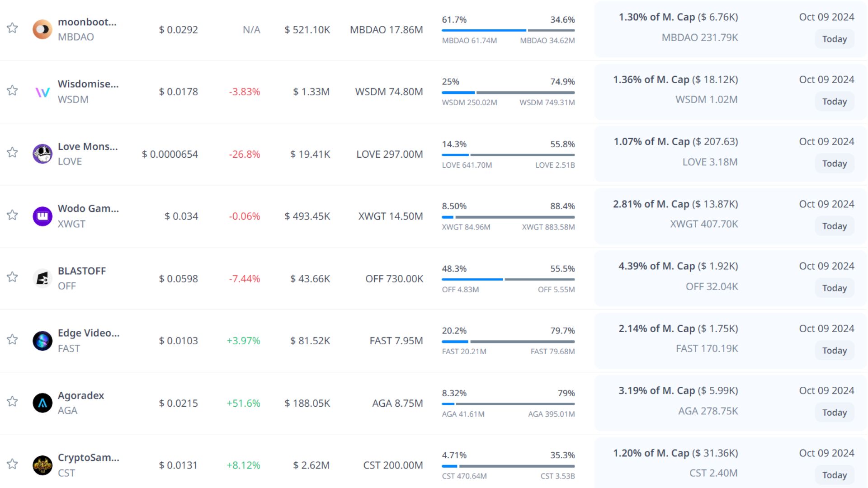
Task: Click the Today badge for MBDAO unlock
Action: (834, 39)
